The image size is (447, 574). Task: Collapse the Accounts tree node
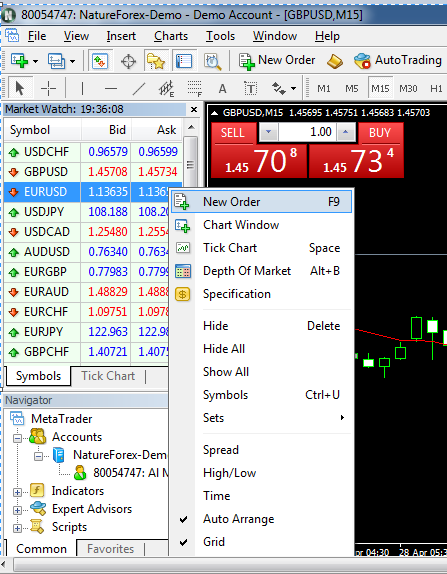click(x=17, y=437)
